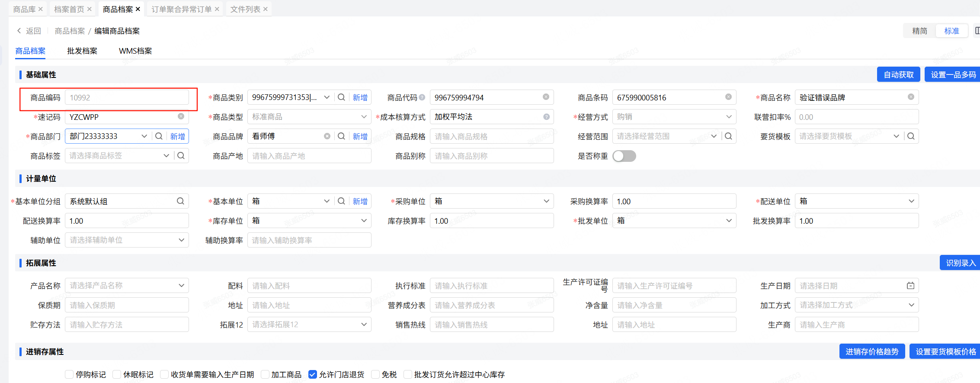Focus the 商品产地 input field
Viewport: 980px width, 383px height.
[x=309, y=156]
